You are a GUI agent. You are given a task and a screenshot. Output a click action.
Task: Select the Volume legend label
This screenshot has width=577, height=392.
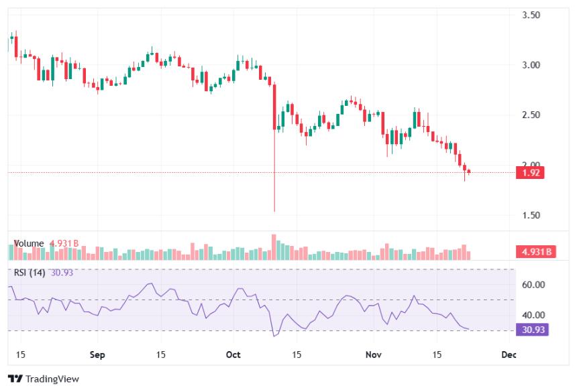29,243
